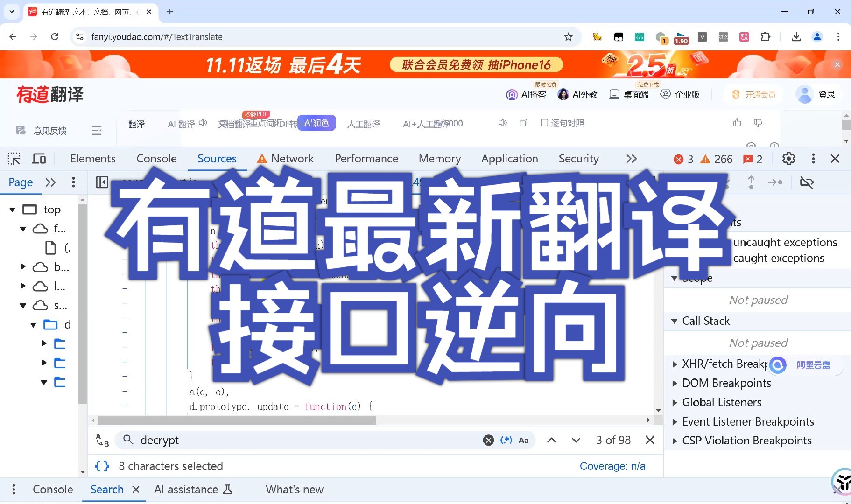Hide the Sources navigator sidebar icon

102,182
